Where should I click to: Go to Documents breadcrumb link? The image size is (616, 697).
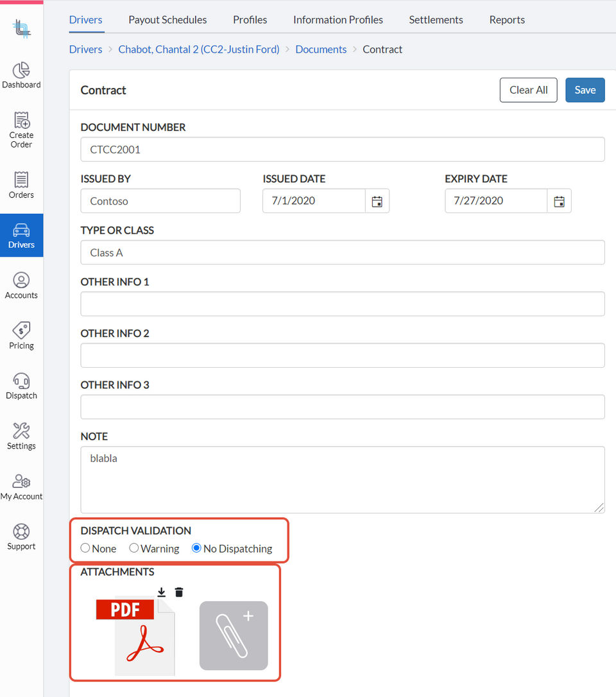pyautogui.click(x=321, y=49)
